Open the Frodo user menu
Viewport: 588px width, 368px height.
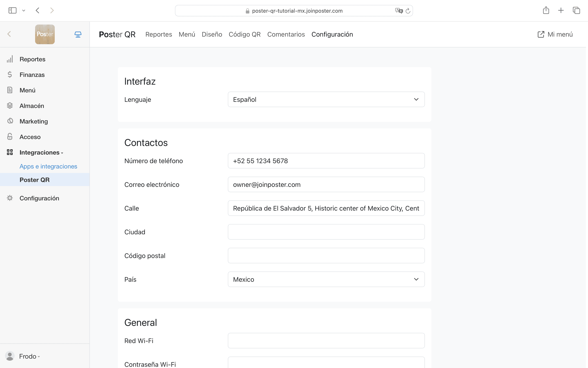[x=29, y=356]
